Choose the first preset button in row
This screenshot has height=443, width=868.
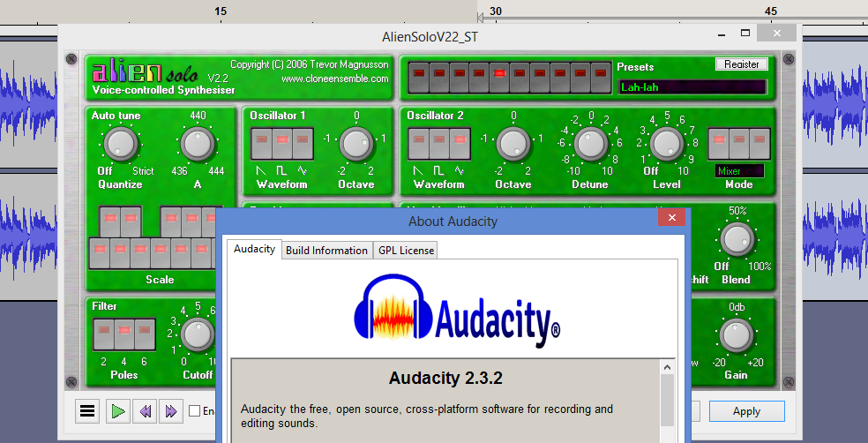click(x=419, y=77)
